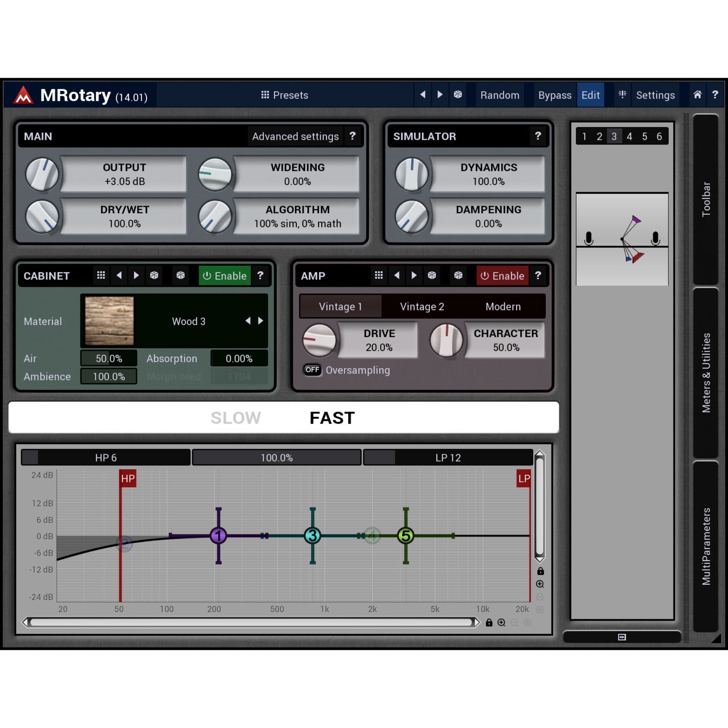Open the home icon in the title bar
Image resolution: width=728 pixels, height=728 pixels.
[697, 95]
